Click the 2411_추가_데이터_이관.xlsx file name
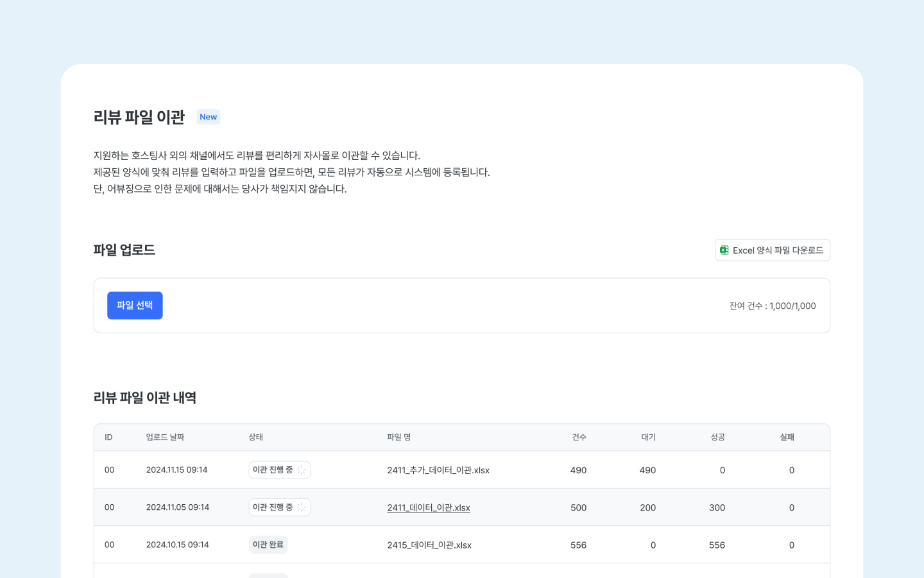This screenshot has height=578, width=924. point(438,469)
